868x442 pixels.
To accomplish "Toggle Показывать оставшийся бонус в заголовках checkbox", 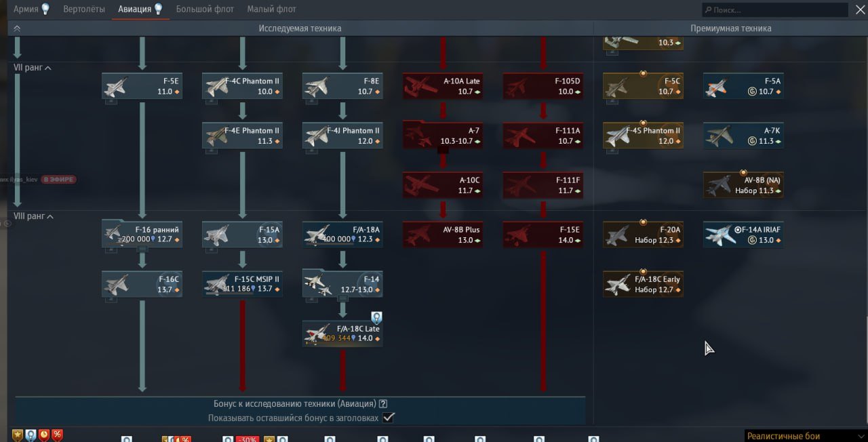I will pyautogui.click(x=389, y=418).
